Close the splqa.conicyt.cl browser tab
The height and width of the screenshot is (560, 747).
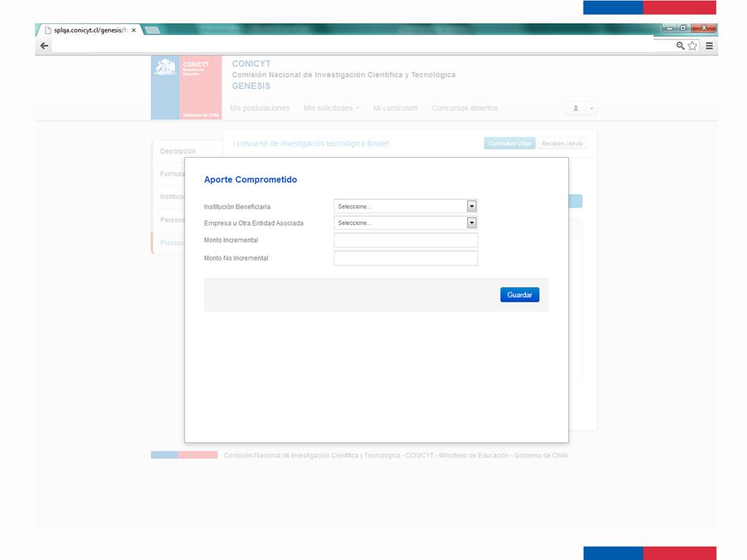(134, 30)
